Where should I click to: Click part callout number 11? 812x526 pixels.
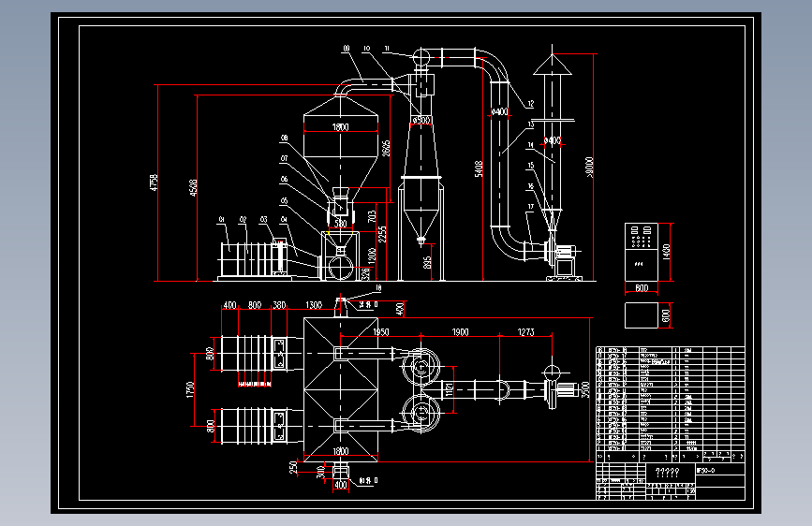pos(386,48)
